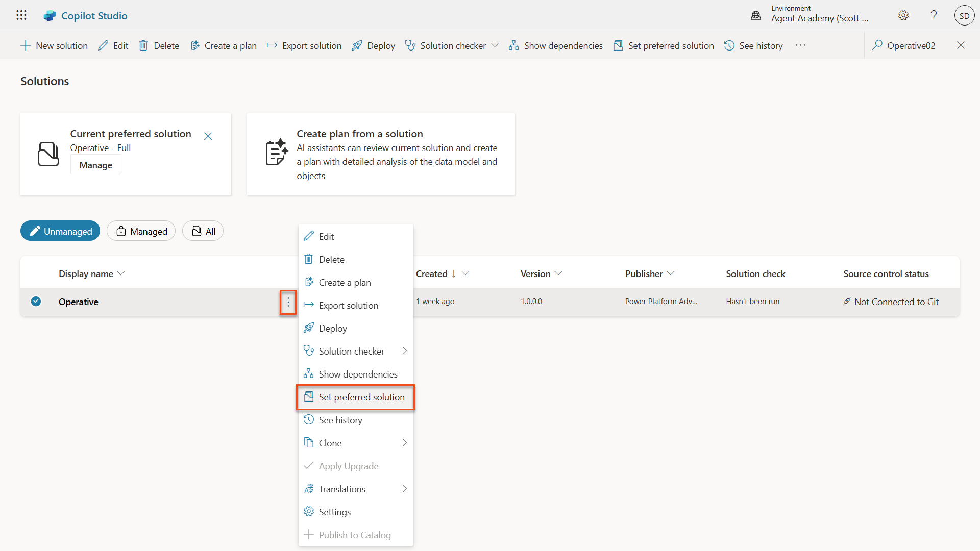Dismiss the Current preferred solution card
This screenshot has width=980, height=551.
click(x=208, y=136)
